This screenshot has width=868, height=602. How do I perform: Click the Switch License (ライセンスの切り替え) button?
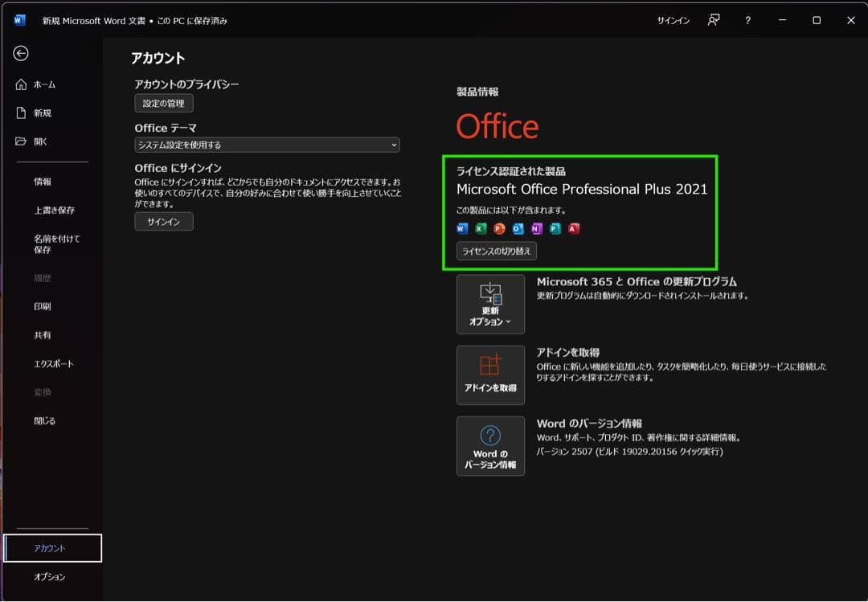[496, 251]
